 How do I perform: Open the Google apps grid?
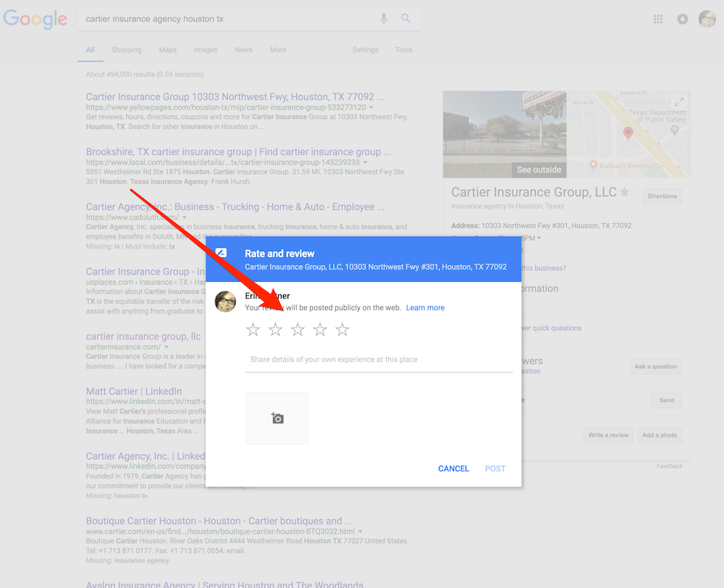tap(658, 19)
